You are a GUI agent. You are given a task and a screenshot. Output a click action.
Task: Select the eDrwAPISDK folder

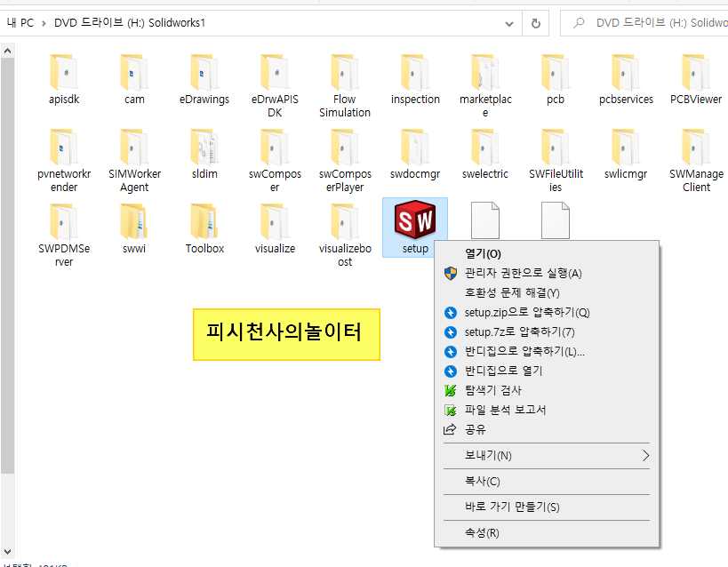pos(275,85)
